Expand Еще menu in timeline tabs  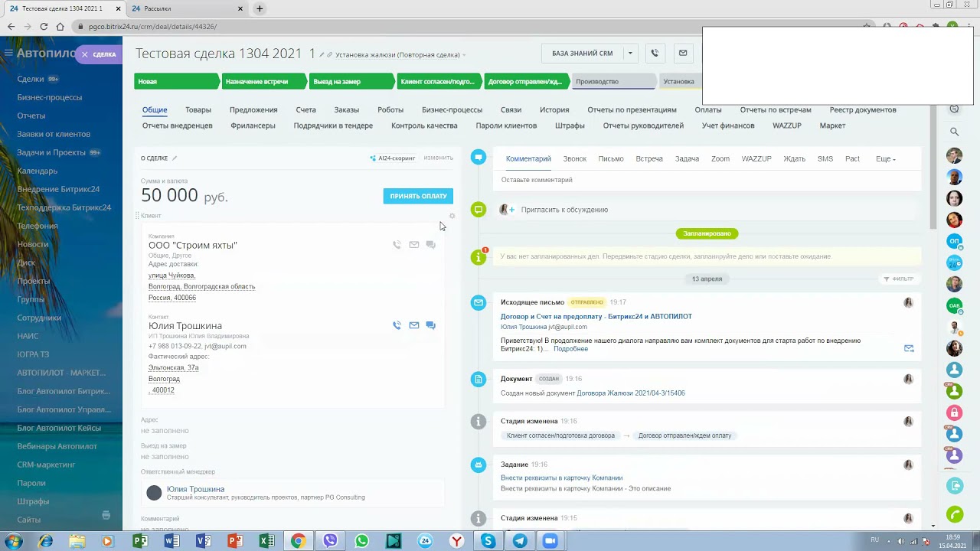[885, 159]
